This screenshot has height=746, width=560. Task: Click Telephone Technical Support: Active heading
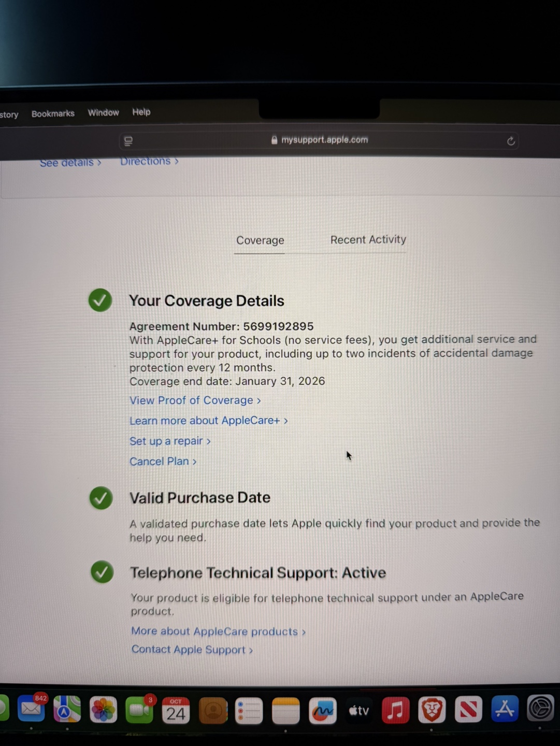click(x=257, y=572)
